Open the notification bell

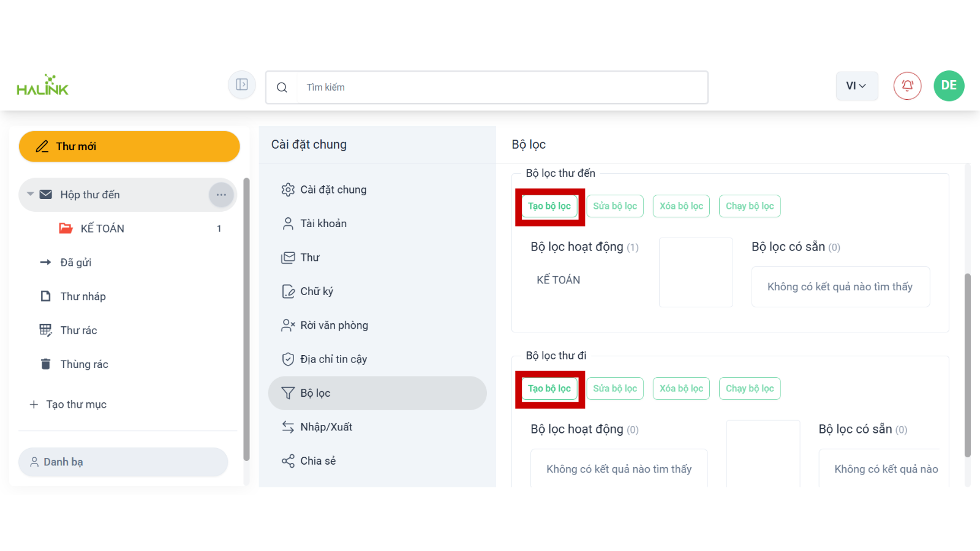[907, 86]
